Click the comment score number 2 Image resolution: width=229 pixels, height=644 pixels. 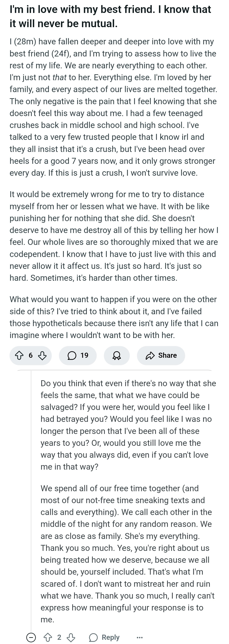tap(59, 637)
